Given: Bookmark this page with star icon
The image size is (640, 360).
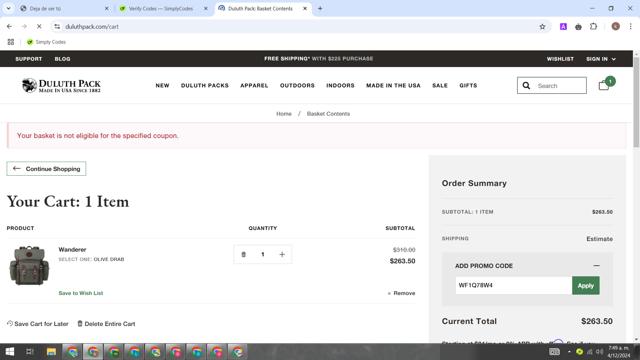Looking at the screenshot, I should 542,27.
